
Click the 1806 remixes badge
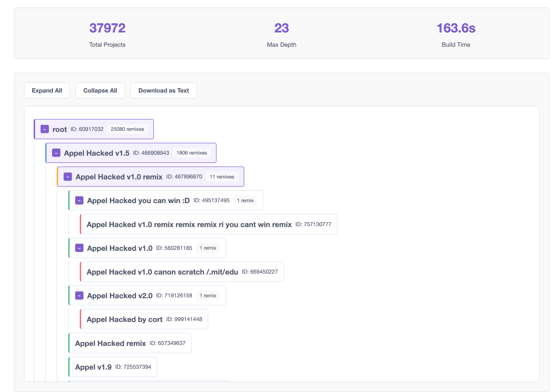192,153
